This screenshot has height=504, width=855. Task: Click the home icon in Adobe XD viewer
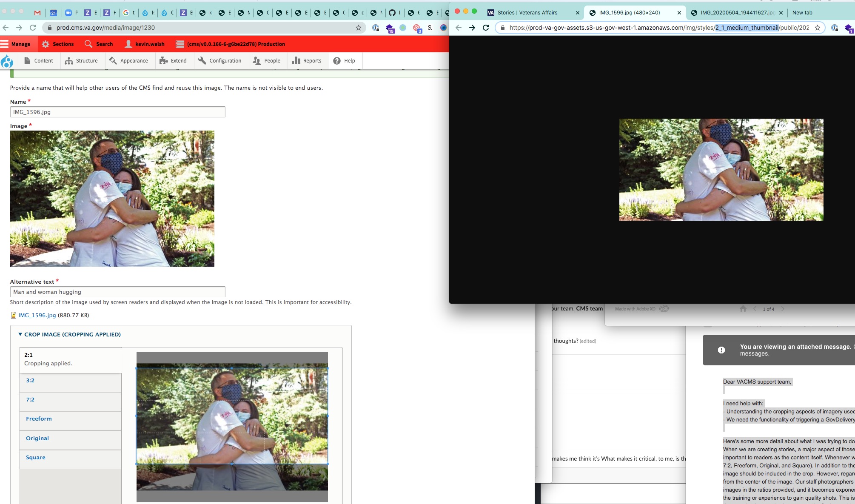pos(743,309)
